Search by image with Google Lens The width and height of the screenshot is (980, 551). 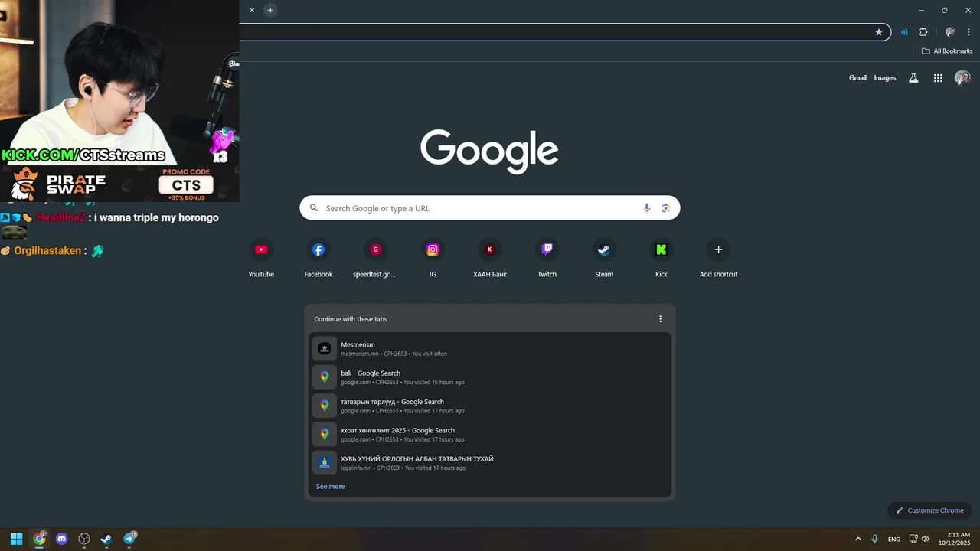point(665,208)
